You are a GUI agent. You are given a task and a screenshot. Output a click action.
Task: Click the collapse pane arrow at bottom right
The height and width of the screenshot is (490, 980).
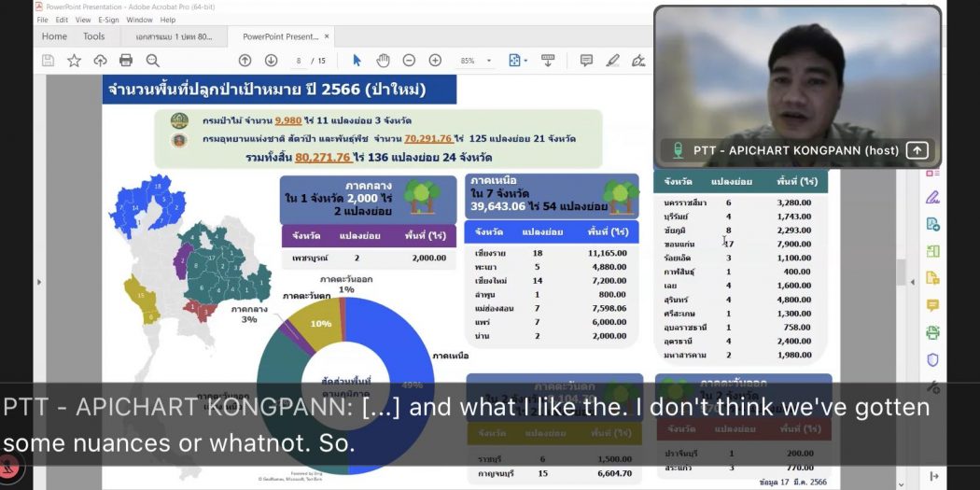point(933,476)
